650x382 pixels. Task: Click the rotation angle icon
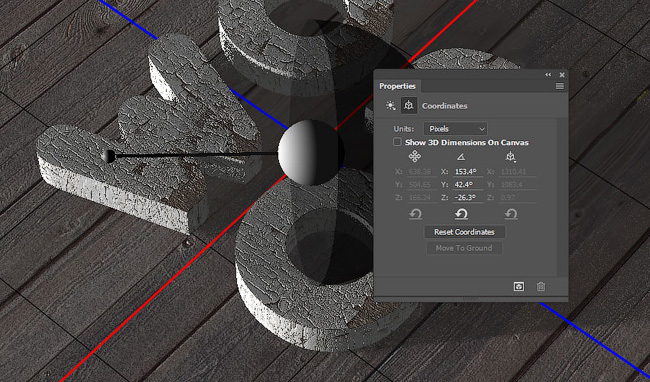461,157
